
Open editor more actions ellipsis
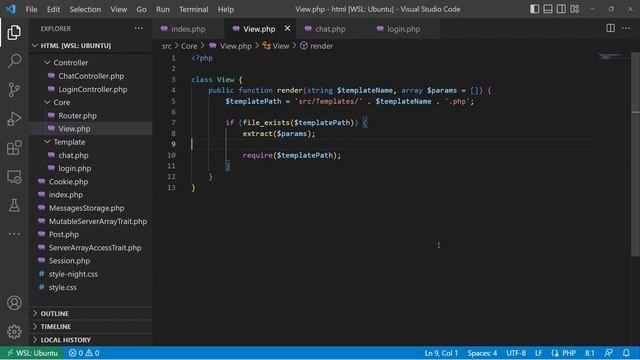(x=626, y=28)
